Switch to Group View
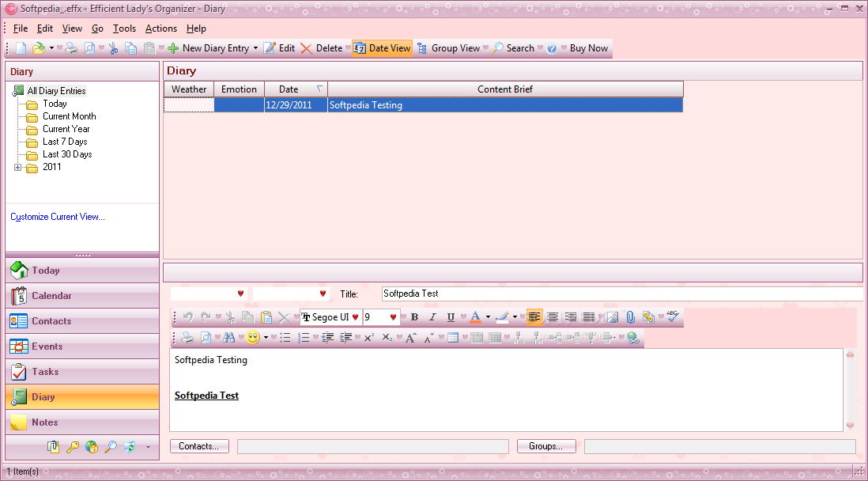This screenshot has width=868, height=481. click(x=448, y=48)
